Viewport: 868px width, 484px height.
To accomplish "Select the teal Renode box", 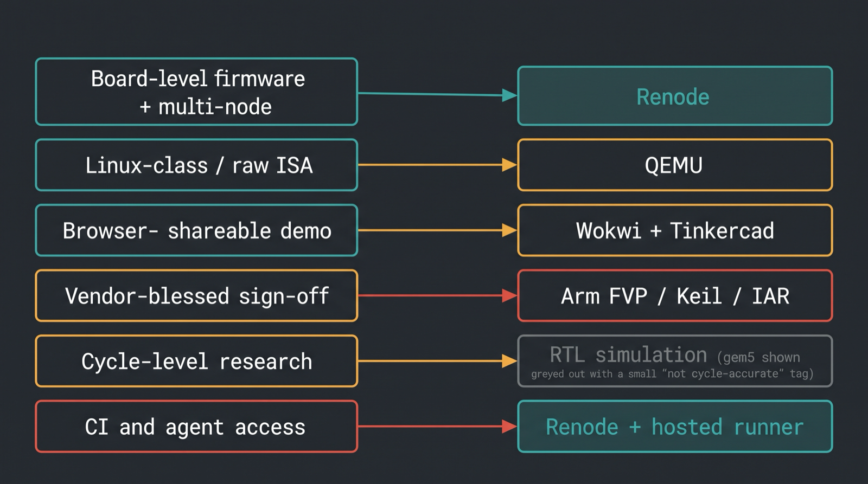I will coord(675,96).
